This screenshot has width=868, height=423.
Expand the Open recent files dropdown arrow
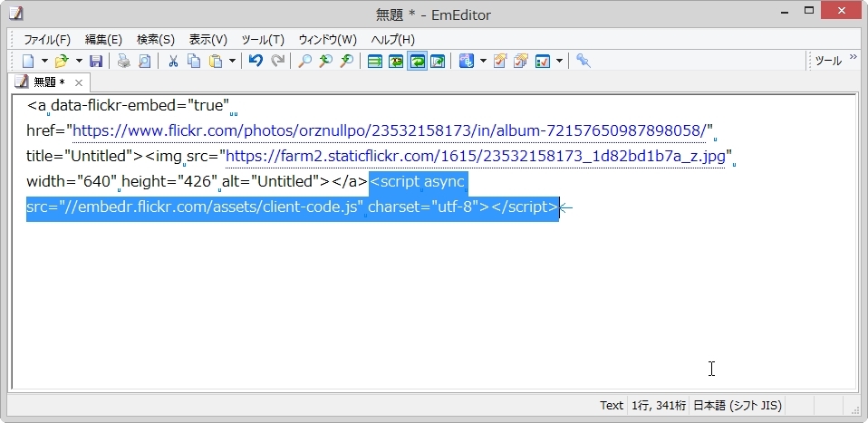pos(79,61)
